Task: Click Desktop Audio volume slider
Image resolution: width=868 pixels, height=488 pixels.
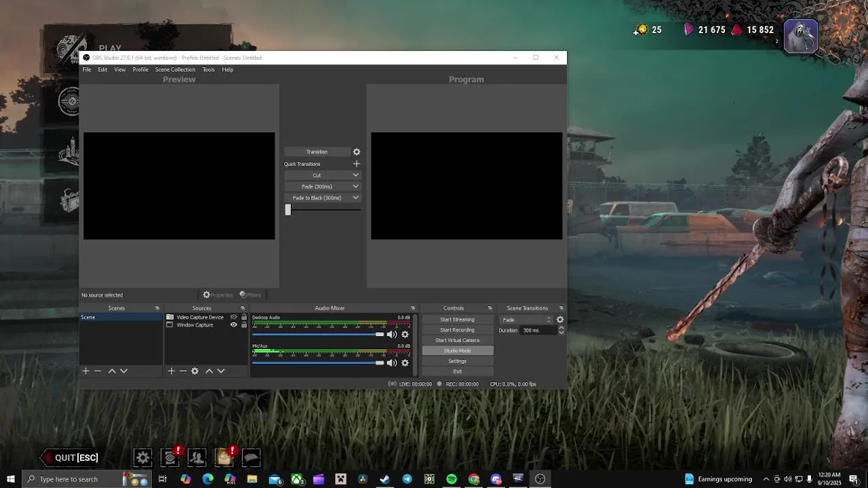Action: [318, 334]
